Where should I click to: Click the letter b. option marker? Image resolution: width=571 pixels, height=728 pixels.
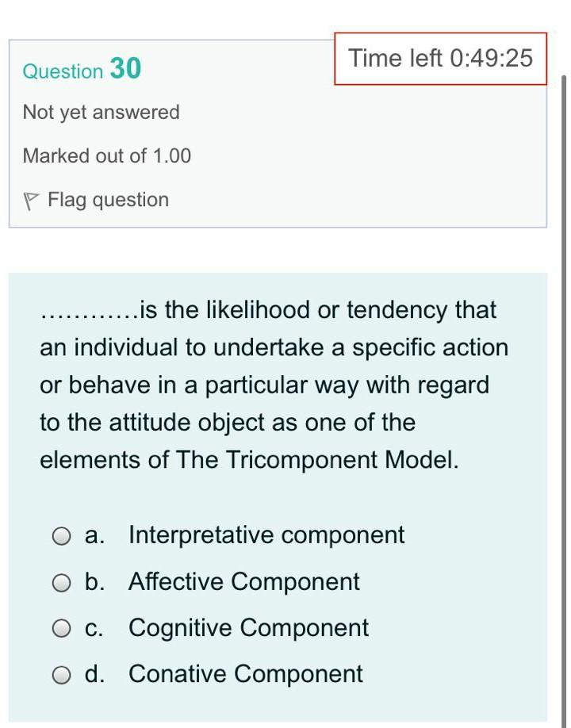pyautogui.click(x=94, y=582)
